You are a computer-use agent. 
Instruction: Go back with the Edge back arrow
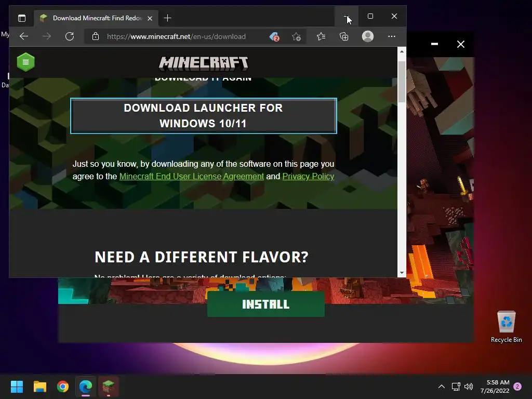click(24, 36)
